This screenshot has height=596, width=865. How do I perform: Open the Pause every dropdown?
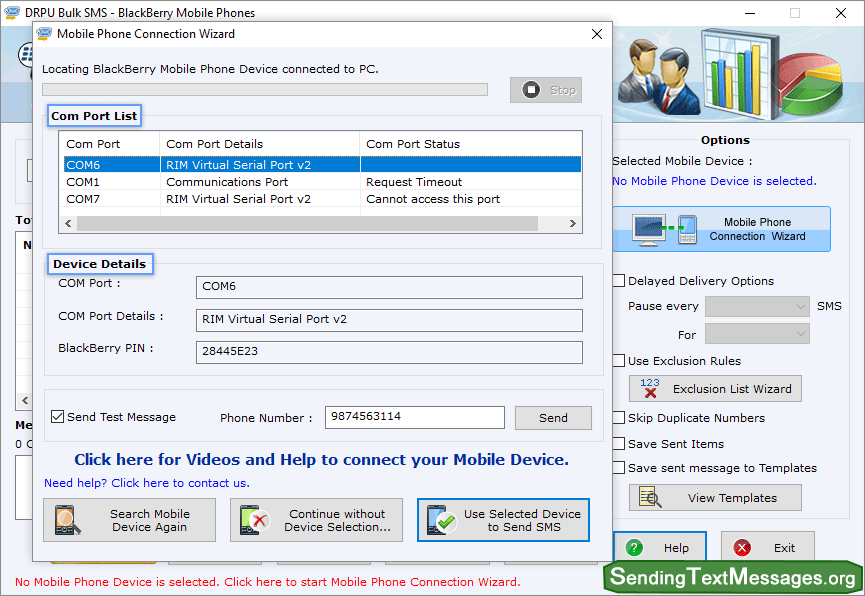pyautogui.click(x=757, y=306)
